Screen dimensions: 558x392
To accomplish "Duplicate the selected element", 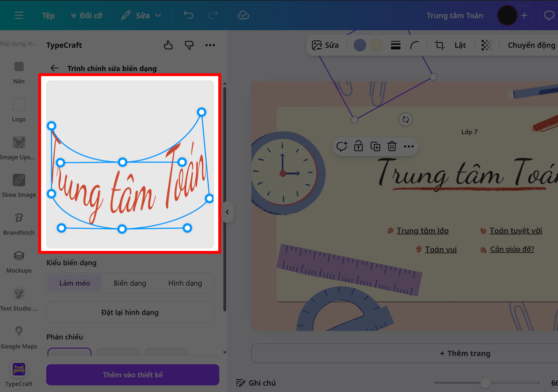I will (x=375, y=146).
